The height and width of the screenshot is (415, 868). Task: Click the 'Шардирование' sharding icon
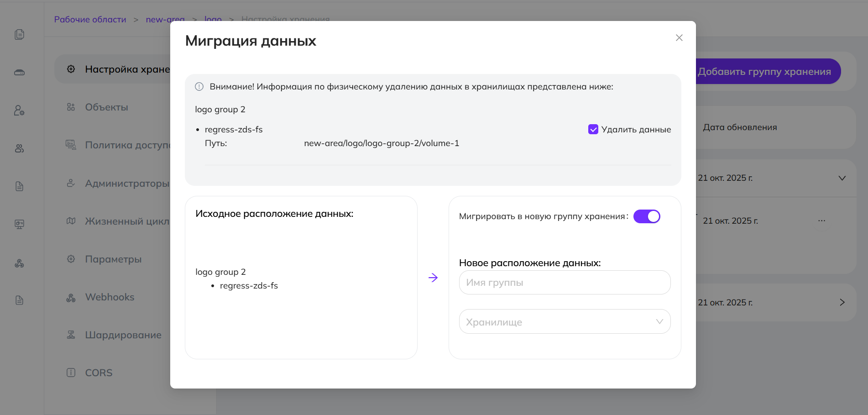tap(71, 335)
